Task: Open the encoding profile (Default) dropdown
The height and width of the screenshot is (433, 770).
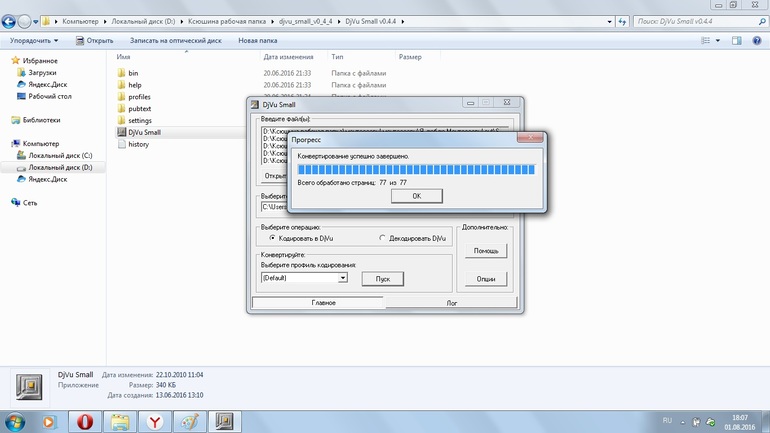Action: [x=342, y=278]
